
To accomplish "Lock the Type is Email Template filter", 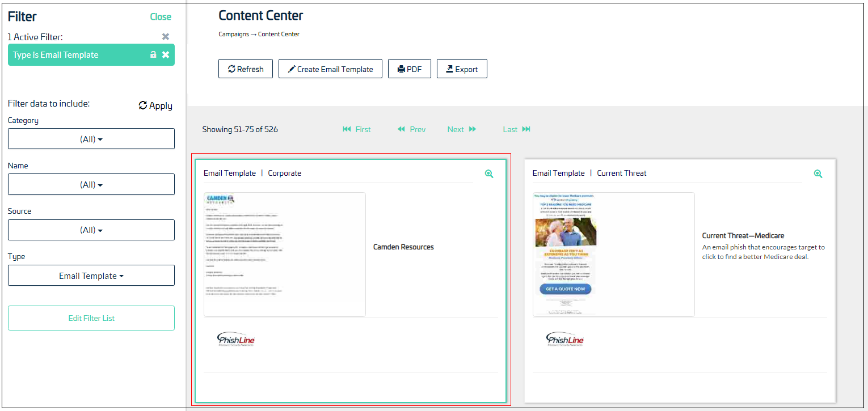I will [152, 54].
